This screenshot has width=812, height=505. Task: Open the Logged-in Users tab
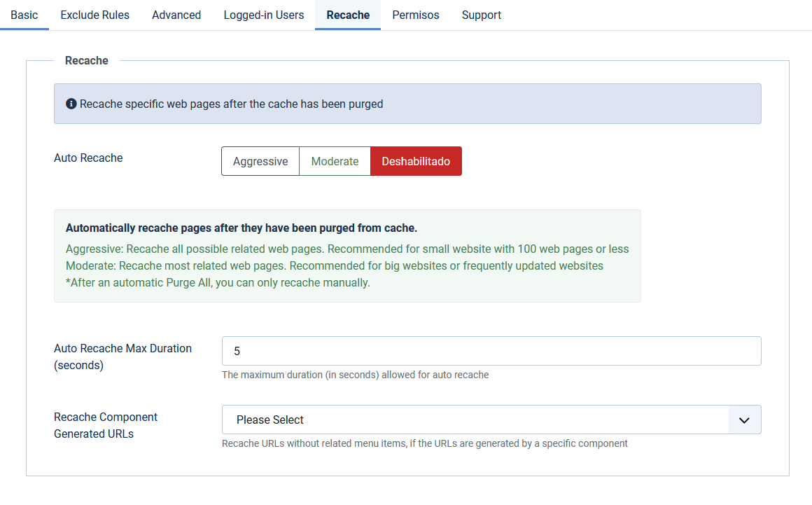pyautogui.click(x=264, y=15)
